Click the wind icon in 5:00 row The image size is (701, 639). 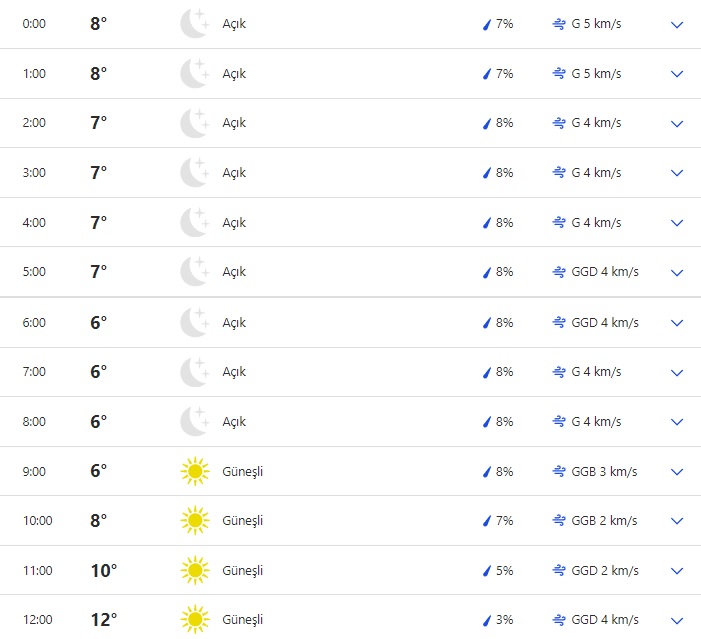pyautogui.click(x=559, y=272)
